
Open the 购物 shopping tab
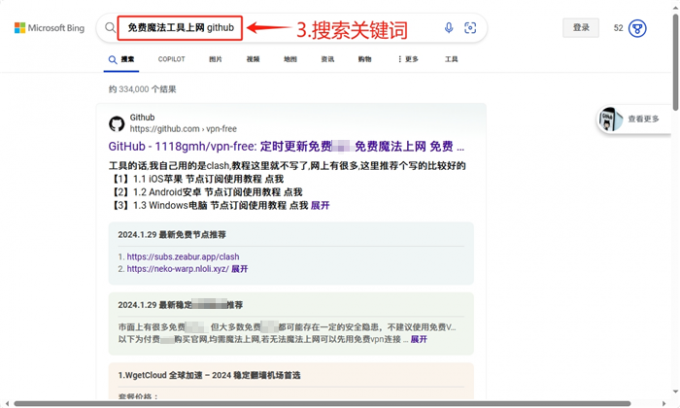pyautogui.click(x=365, y=59)
